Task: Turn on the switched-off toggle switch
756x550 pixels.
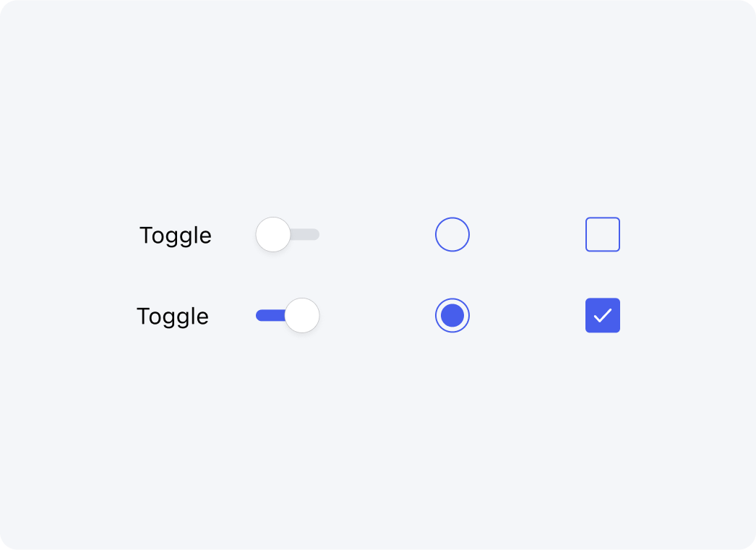Action: tap(288, 234)
